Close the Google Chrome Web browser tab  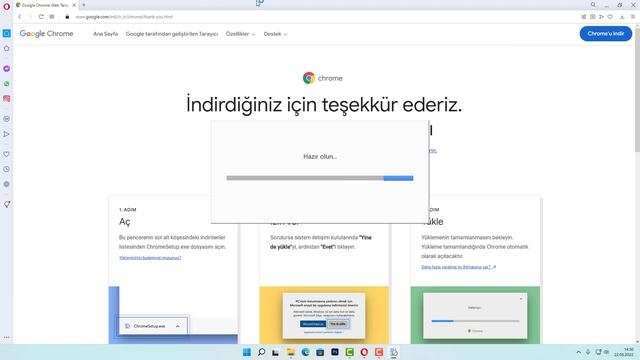(x=74, y=5)
